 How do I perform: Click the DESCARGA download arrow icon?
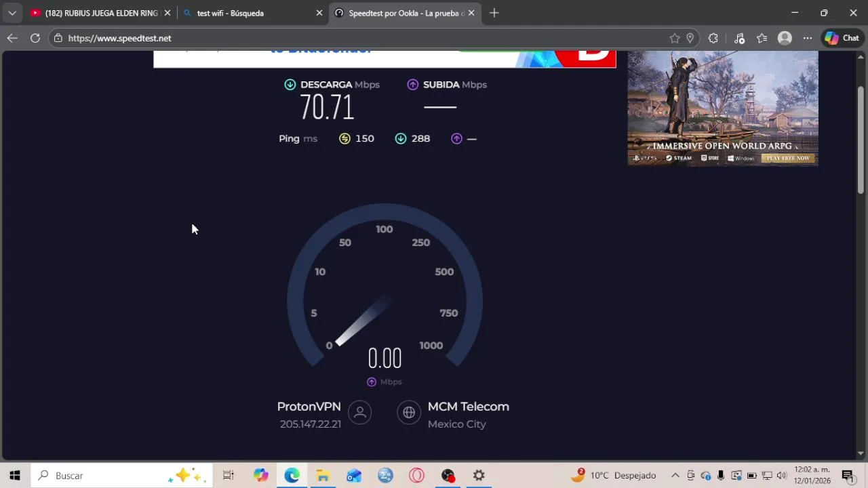click(x=290, y=85)
